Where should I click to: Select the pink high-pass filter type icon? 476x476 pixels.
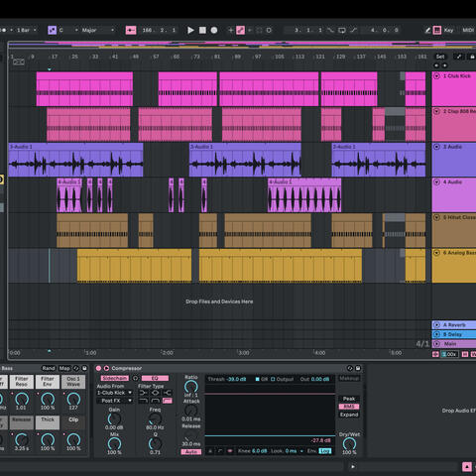168,401
